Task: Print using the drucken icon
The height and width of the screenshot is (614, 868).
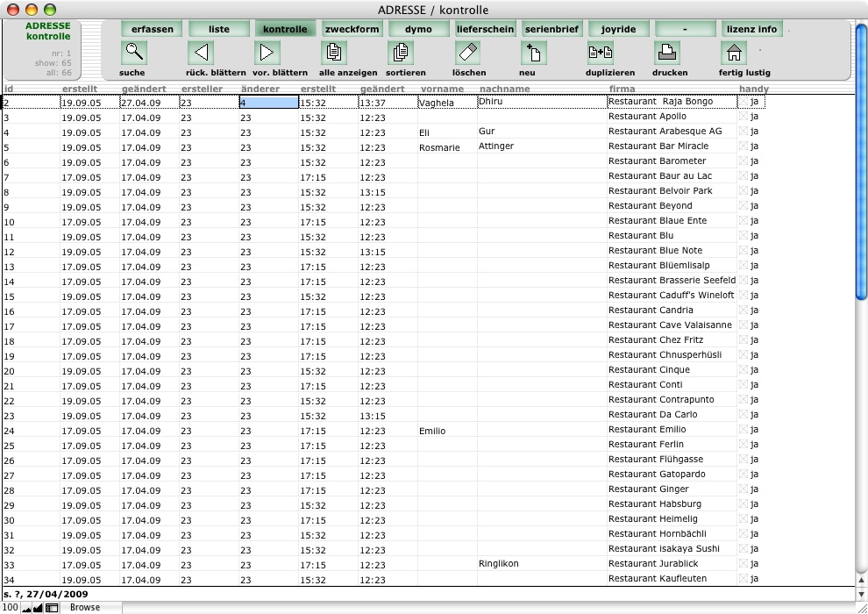Action: coord(667,54)
